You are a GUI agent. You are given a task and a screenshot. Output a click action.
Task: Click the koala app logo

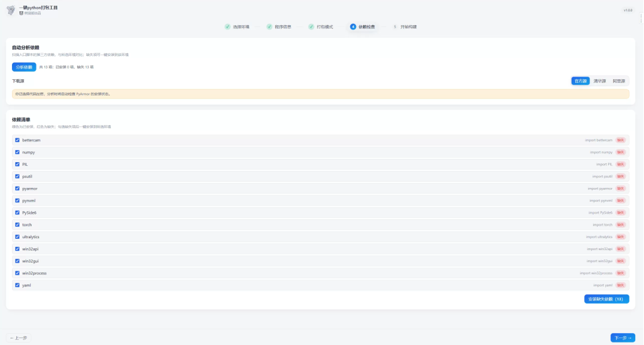[x=11, y=10]
